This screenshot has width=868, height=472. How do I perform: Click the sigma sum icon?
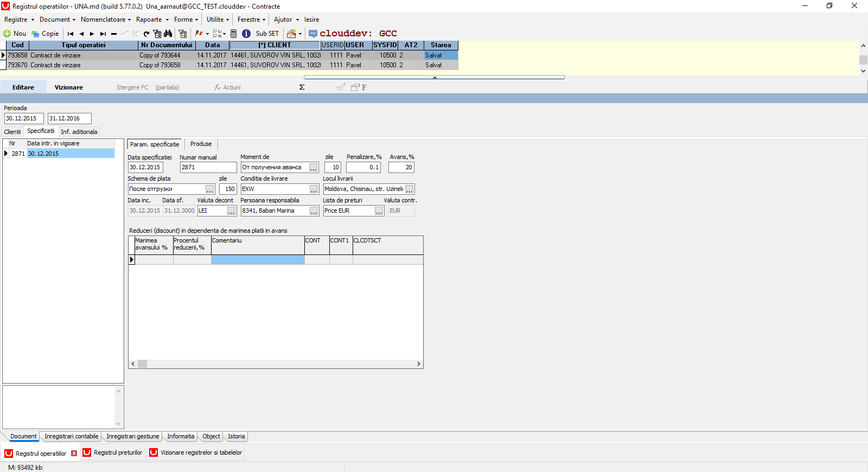302,87
